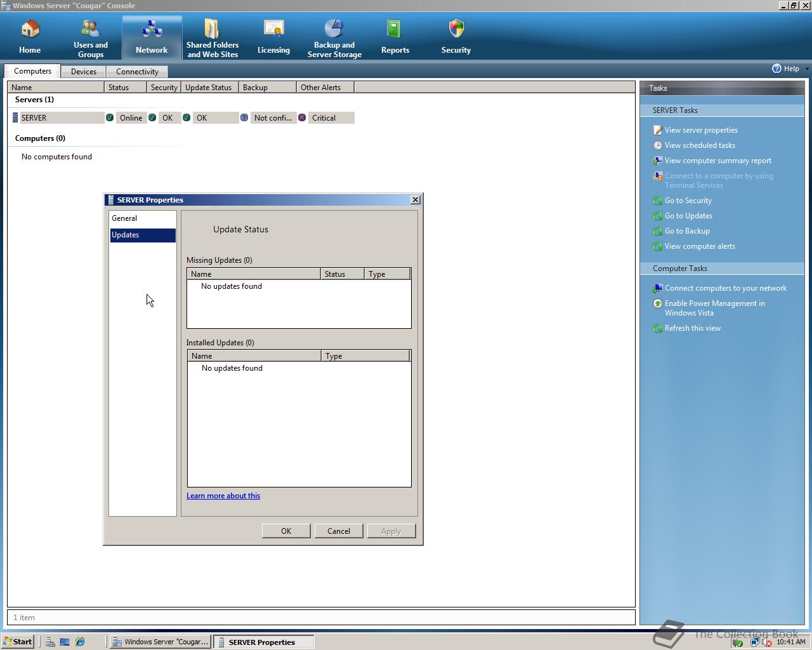Click the Refresh this view icon
Image resolution: width=812 pixels, height=650 pixels.
(658, 328)
